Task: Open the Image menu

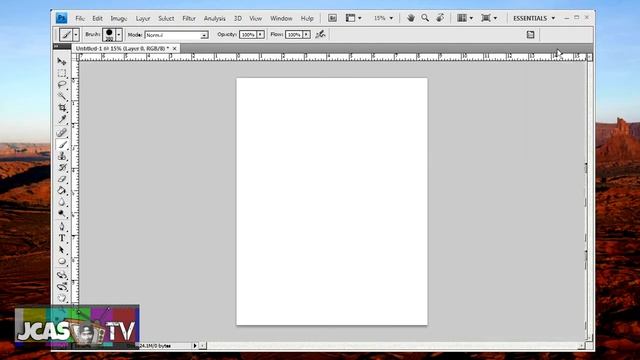Action: coord(119,18)
